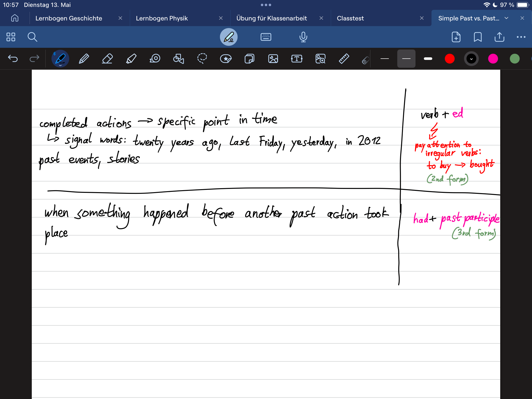This screenshot has height=399, width=532.
Task: Select the medium stroke thickness
Action: tap(406, 59)
